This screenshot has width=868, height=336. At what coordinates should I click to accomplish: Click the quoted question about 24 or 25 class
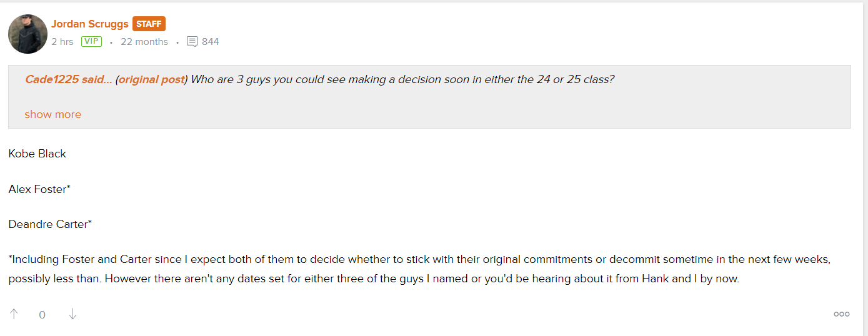pos(402,79)
